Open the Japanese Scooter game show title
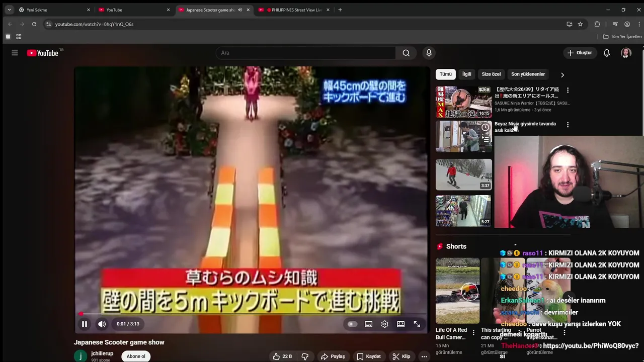This screenshot has width=644, height=362. (119, 342)
